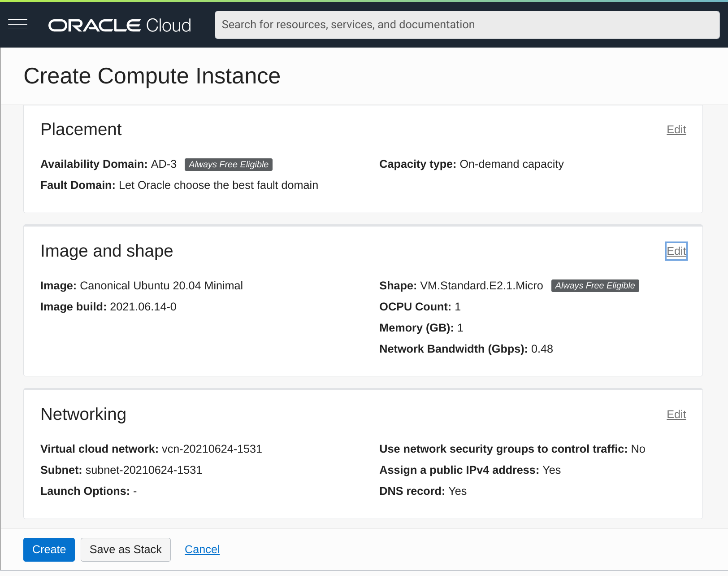Click Shape 'VM.Standard.E2.1.Micro' value
Screen dimensions: 728x576
coord(481,286)
